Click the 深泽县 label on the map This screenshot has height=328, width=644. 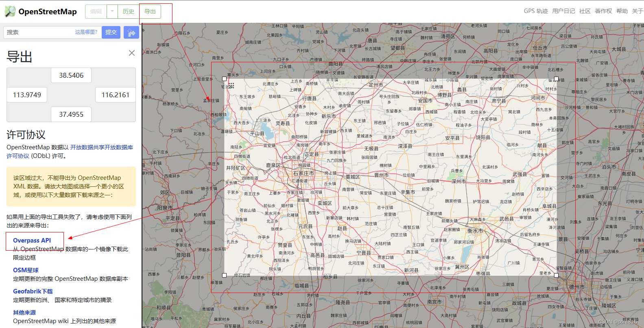pos(405,146)
